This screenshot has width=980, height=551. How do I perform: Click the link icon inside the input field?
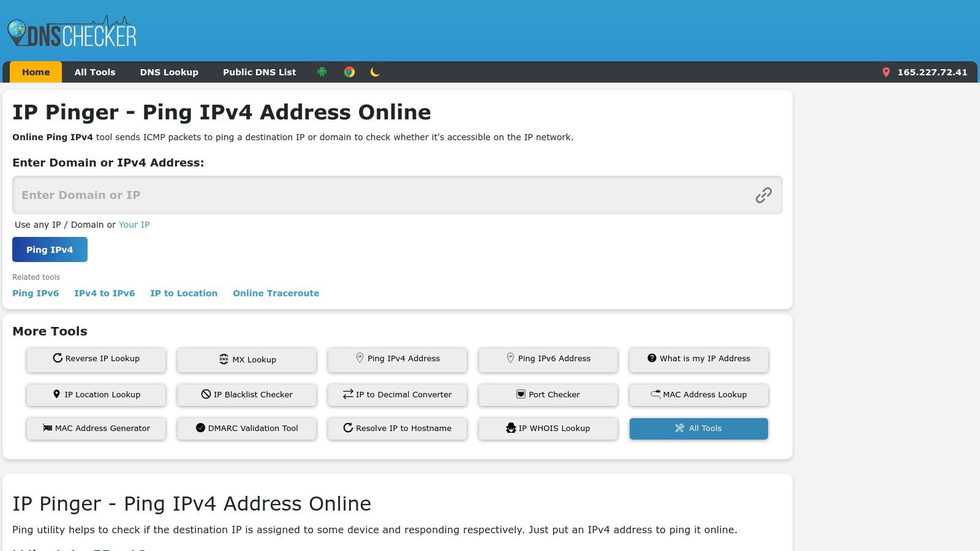click(763, 195)
